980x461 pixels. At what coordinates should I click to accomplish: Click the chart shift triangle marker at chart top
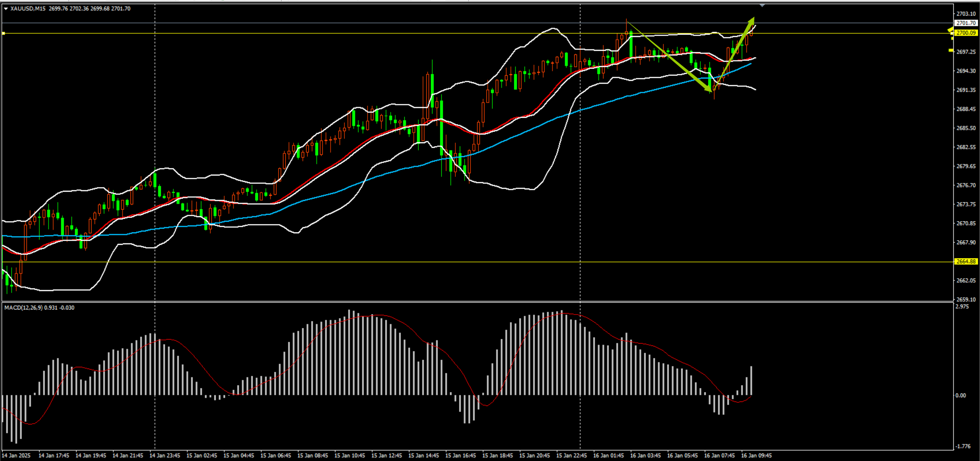(762, 5)
